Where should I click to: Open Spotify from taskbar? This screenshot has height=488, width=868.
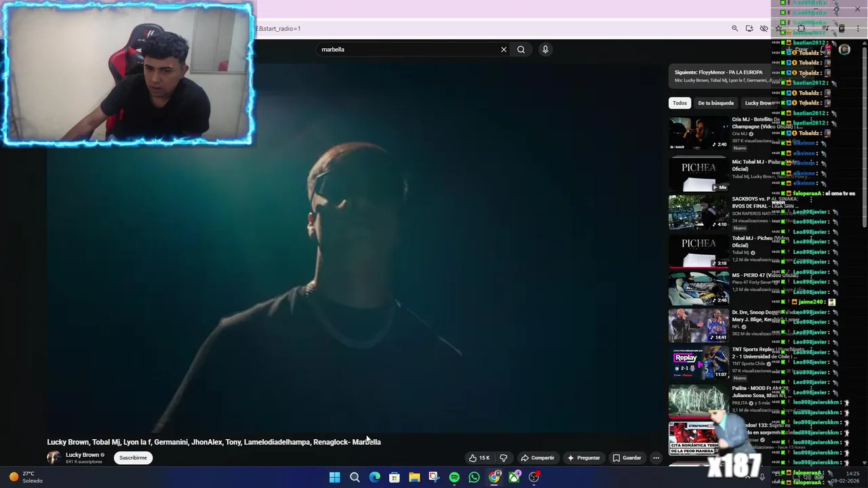coord(454,477)
